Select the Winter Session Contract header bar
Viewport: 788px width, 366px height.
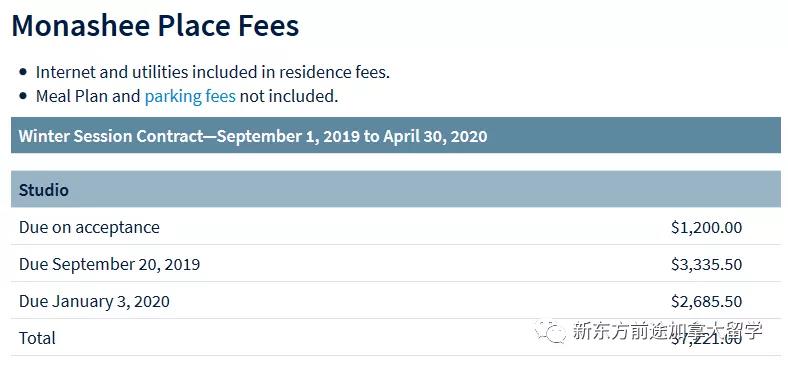(x=396, y=135)
